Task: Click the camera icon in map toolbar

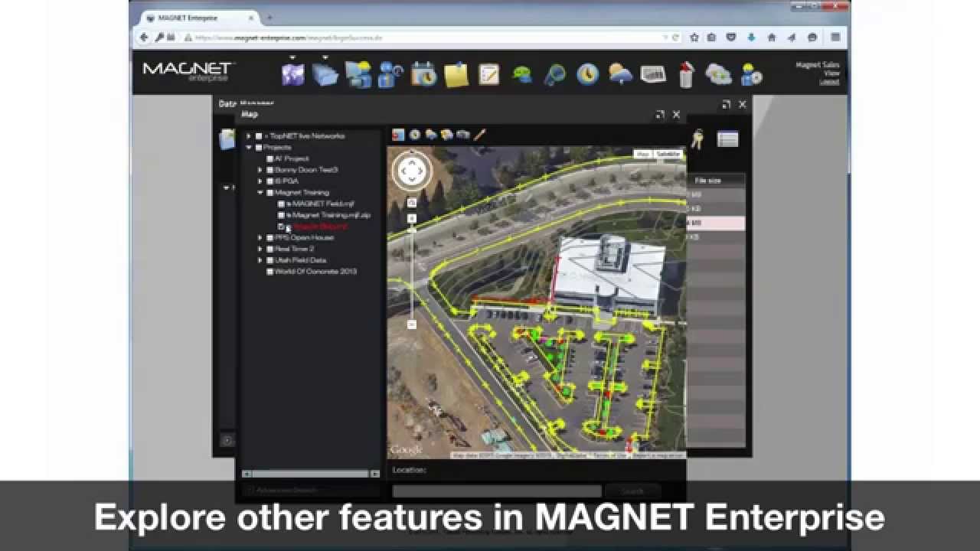Action: [x=463, y=135]
